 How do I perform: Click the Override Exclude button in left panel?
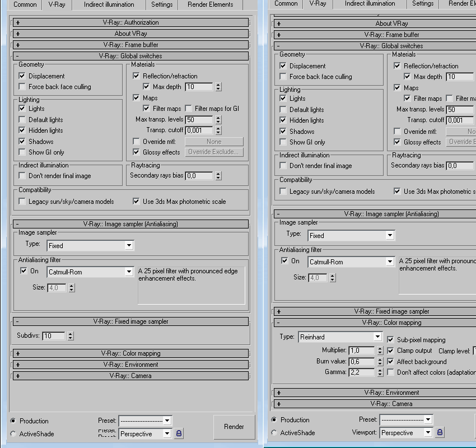(214, 152)
